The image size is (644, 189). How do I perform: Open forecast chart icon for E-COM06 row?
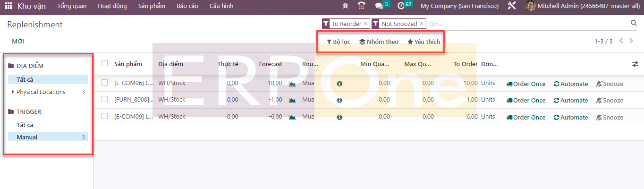point(292,84)
